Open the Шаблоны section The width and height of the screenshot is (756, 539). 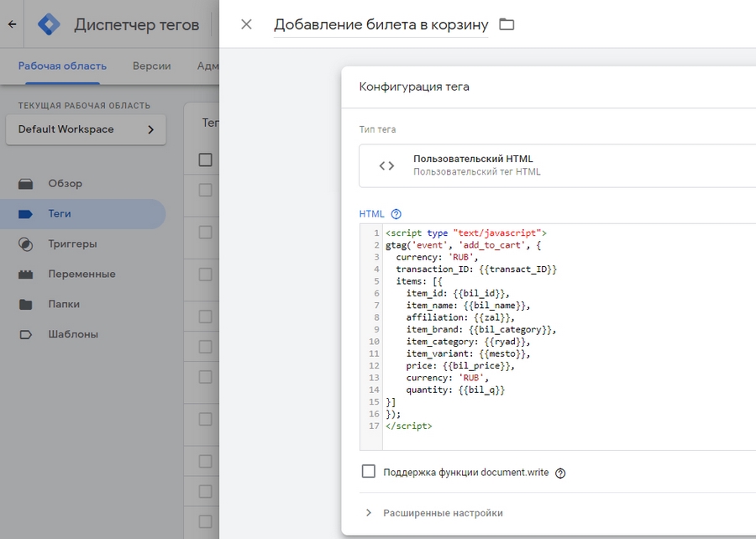pyautogui.click(x=72, y=335)
